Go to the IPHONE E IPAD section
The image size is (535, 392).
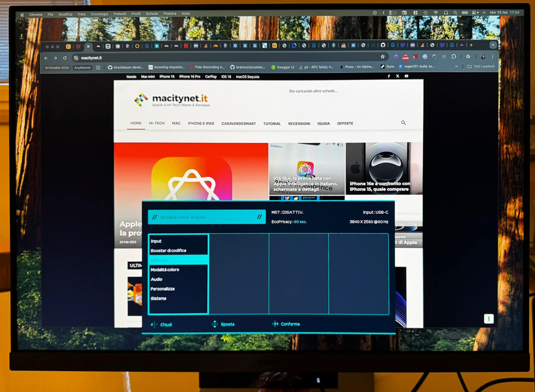click(201, 124)
